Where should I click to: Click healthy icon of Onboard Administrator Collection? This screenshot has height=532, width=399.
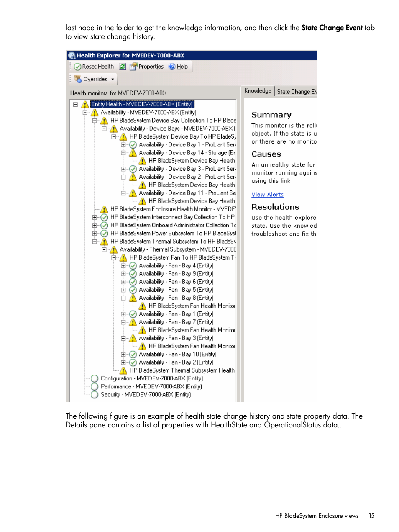point(104,225)
